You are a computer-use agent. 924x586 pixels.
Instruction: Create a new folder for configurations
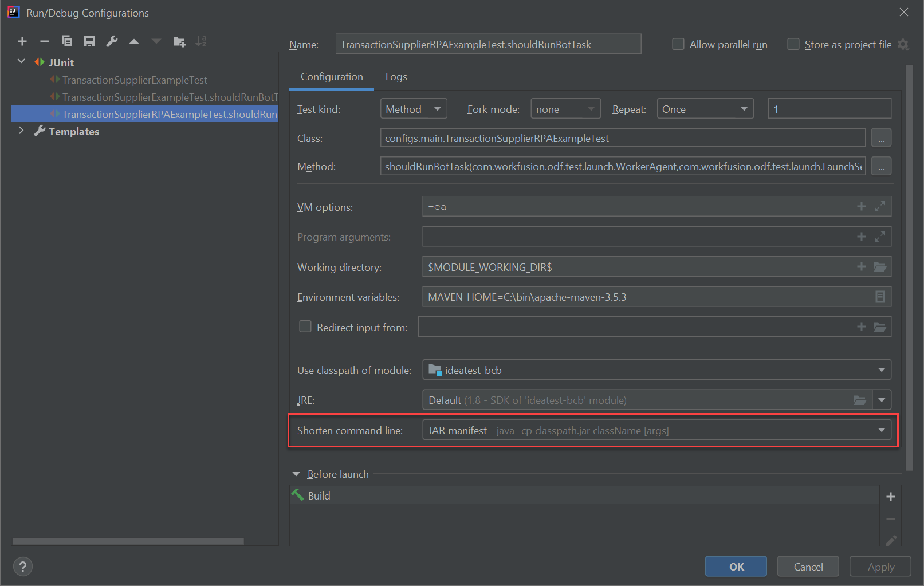179,41
